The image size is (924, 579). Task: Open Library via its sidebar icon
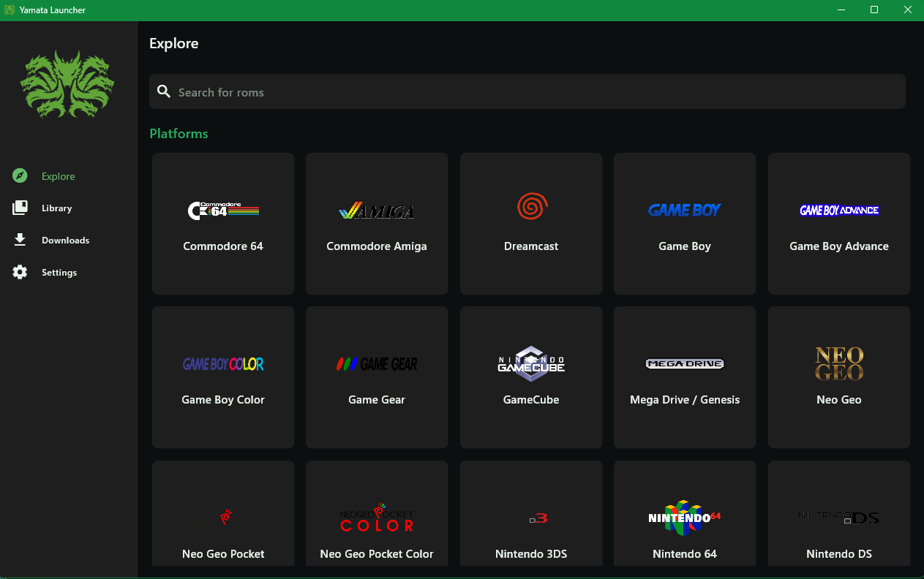pyautogui.click(x=20, y=208)
